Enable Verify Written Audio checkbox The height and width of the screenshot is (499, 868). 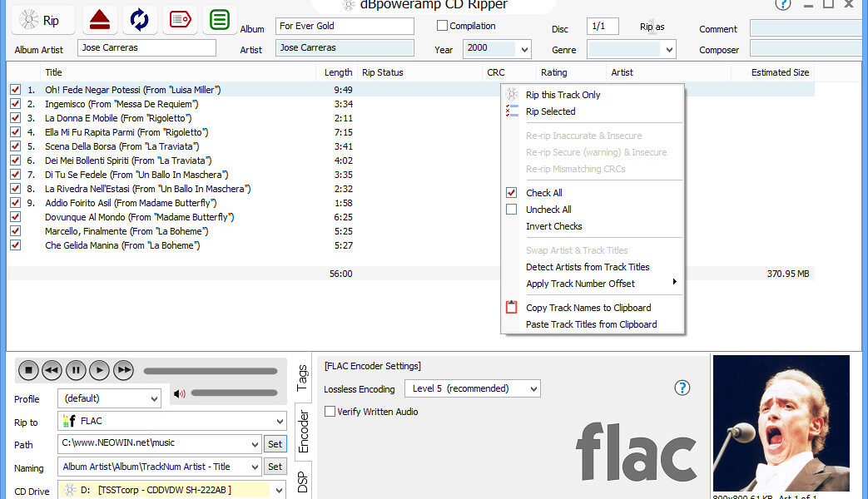[330, 411]
